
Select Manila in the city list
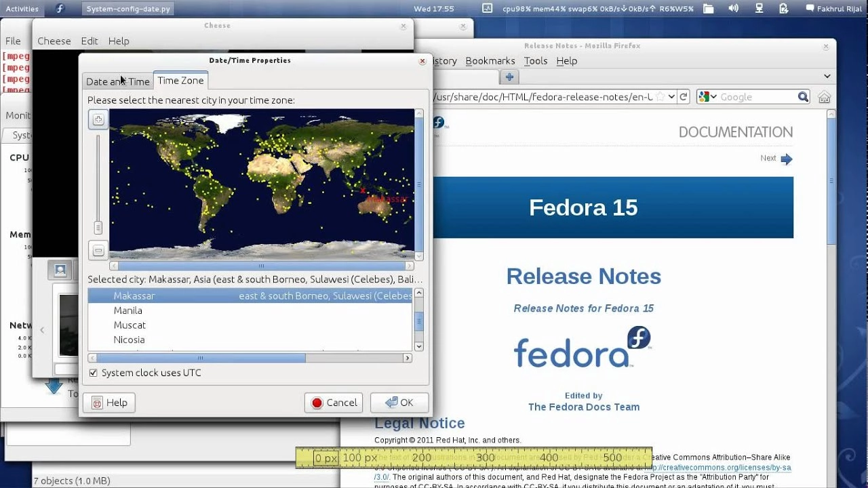[250, 310]
